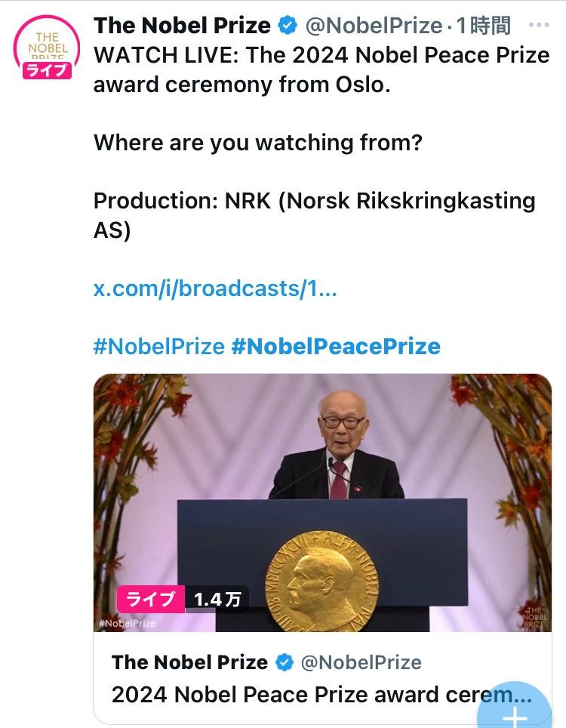Click the verified badge beside the tweet author name
The image size is (566, 728).
tap(288, 26)
